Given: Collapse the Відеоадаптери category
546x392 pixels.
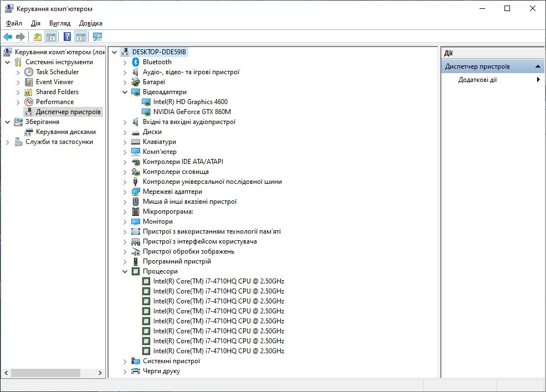Looking at the screenshot, I should pyautogui.click(x=125, y=92).
